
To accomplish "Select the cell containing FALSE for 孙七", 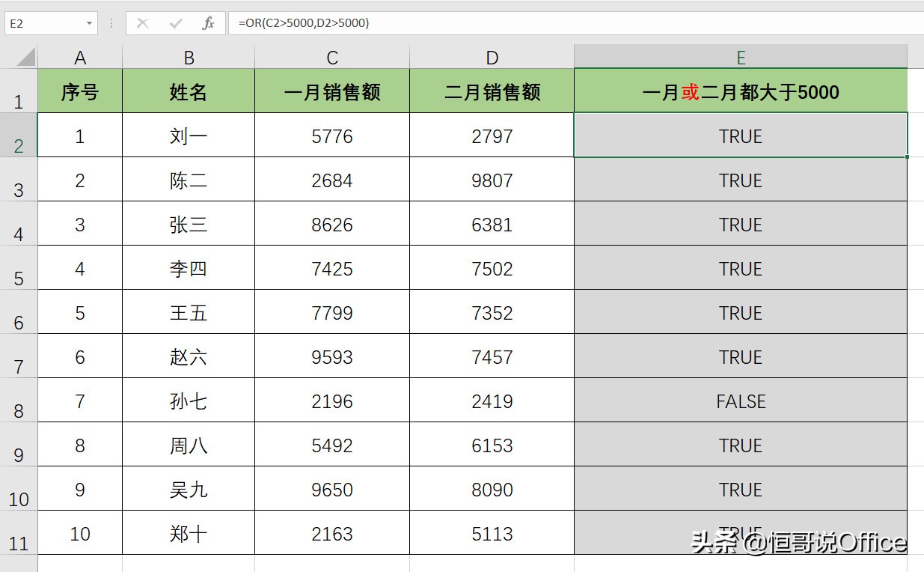I will click(740, 401).
